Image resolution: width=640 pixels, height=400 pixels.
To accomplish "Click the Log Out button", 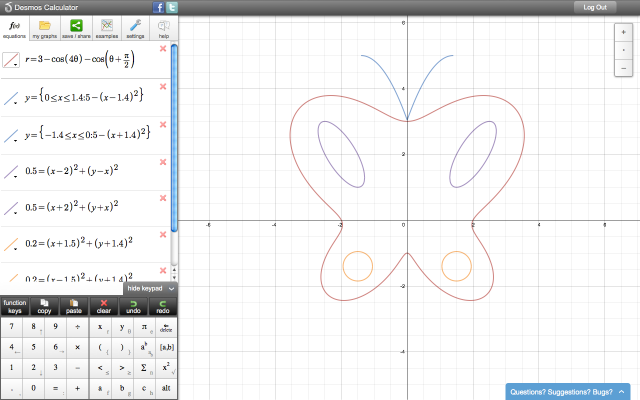I will [x=594, y=7].
